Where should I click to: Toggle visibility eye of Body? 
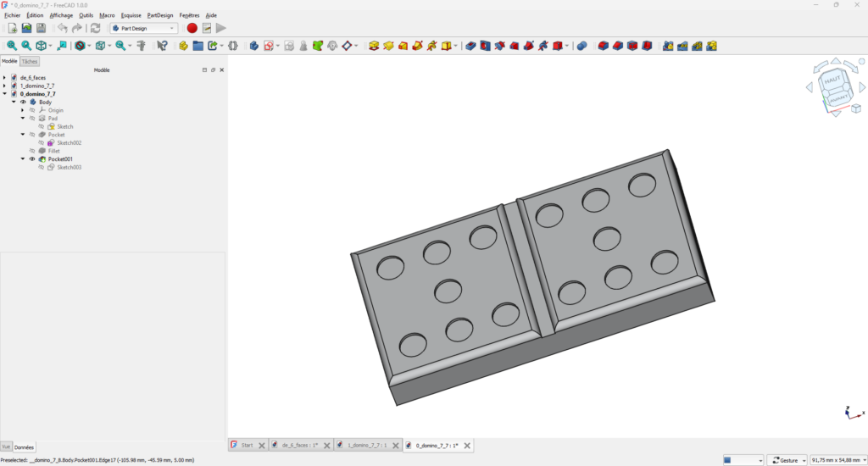click(x=23, y=103)
